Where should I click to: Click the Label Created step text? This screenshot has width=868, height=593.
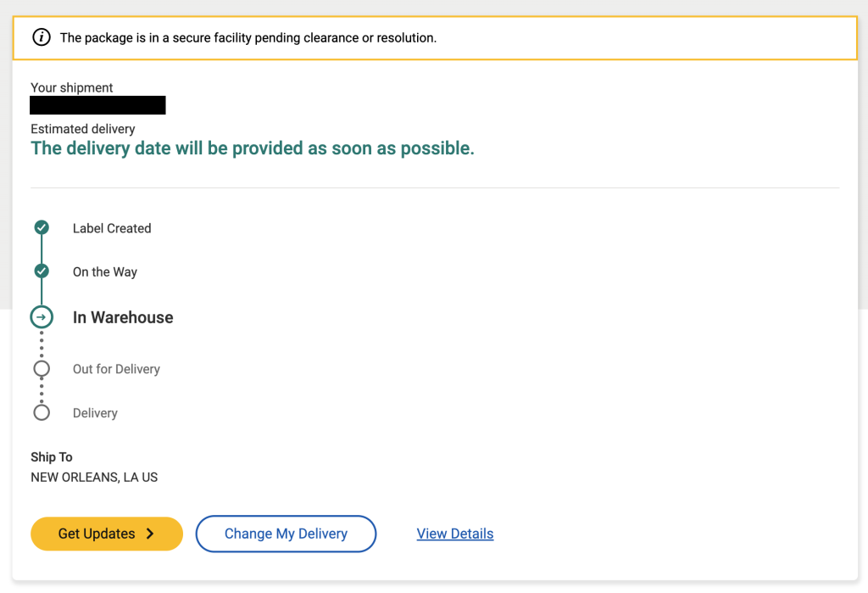pyautogui.click(x=112, y=228)
